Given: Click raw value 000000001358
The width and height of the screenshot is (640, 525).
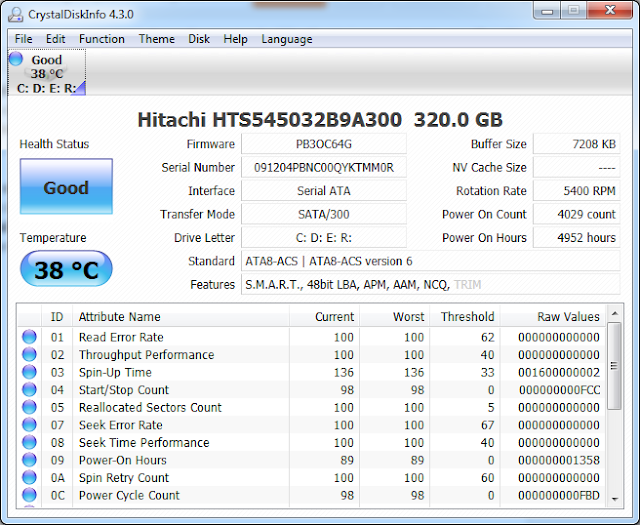Looking at the screenshot, I should tap(559, 460).
